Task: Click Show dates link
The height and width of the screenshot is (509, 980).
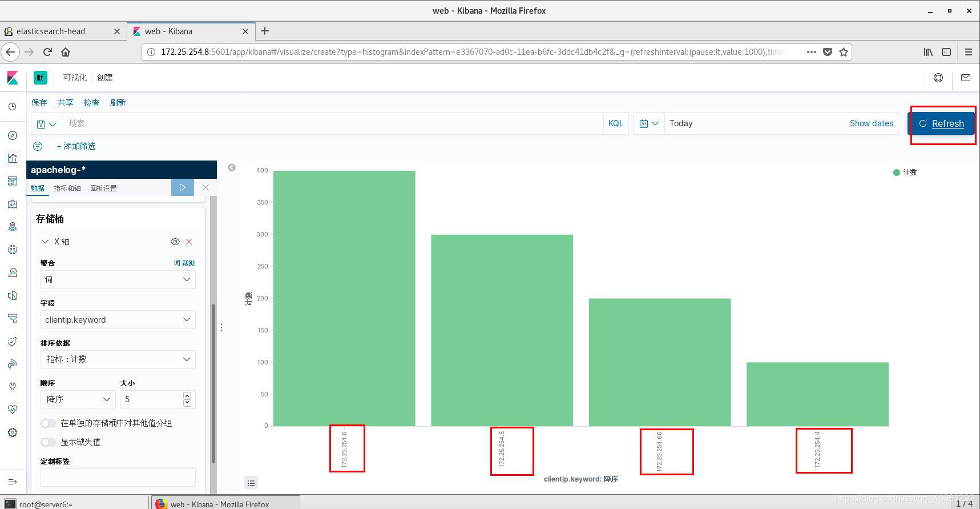Action: click(871, 123)
